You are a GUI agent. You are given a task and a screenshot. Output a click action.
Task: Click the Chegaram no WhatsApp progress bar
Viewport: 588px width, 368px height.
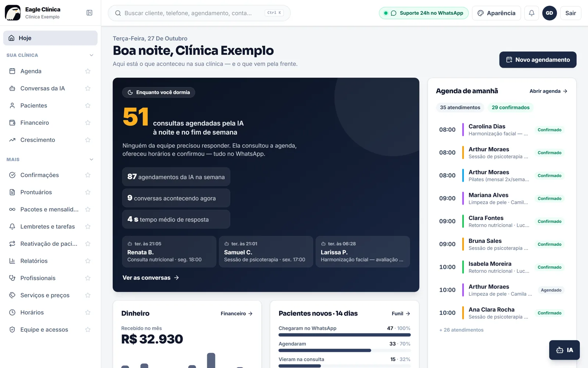click(344, 335)
